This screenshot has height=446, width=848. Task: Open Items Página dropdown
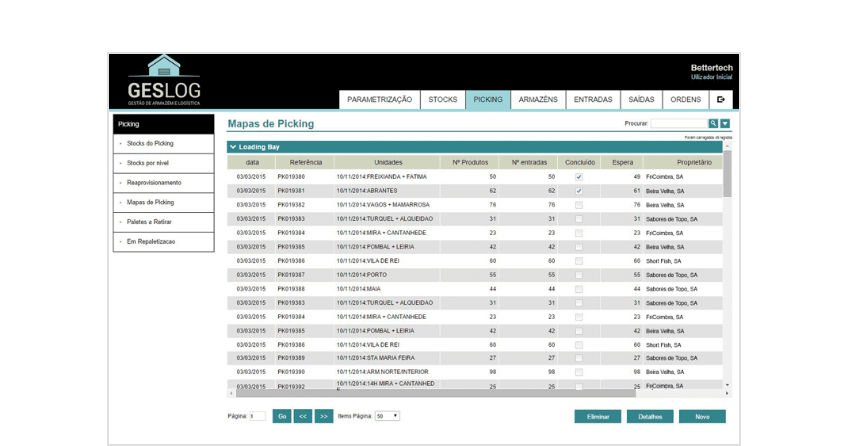point(387,416)
